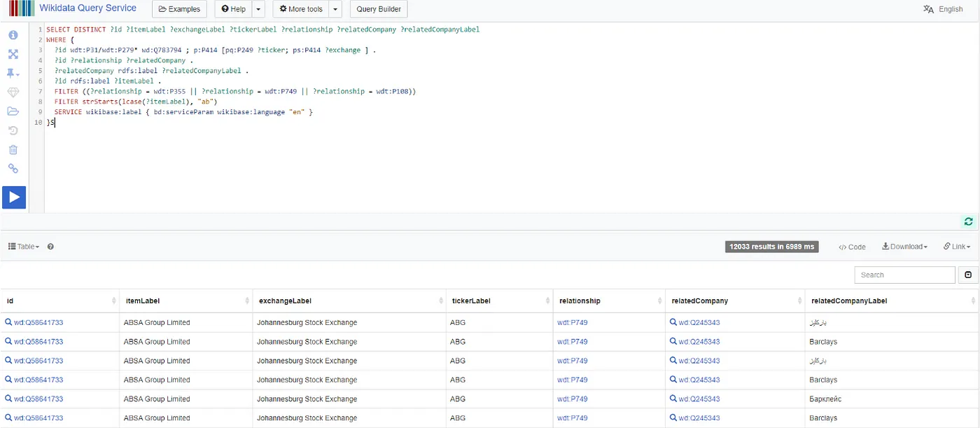
Task: Click the green refresh icon
Action: (x=968, y=221)
